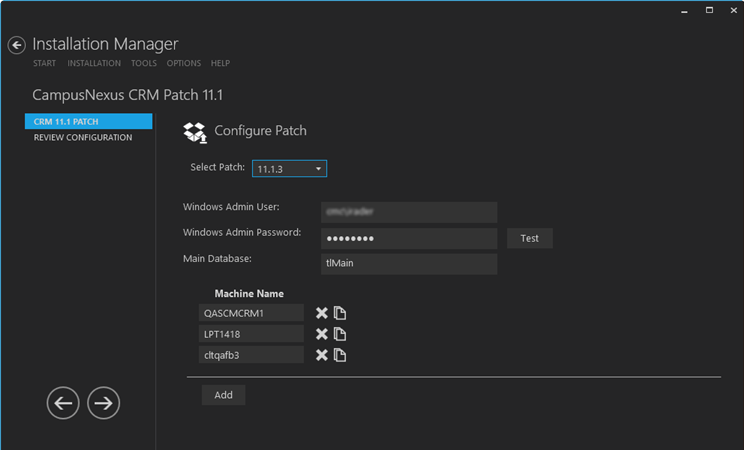Click the Configure Patch boxes icon
The width and height of the screenshot is (744, 450).
click(195, 132)
